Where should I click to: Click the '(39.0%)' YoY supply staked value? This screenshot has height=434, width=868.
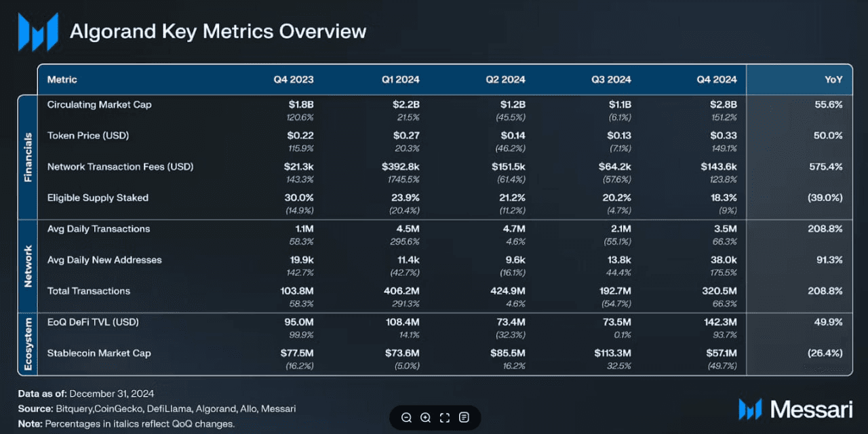(x=824, y=198)
